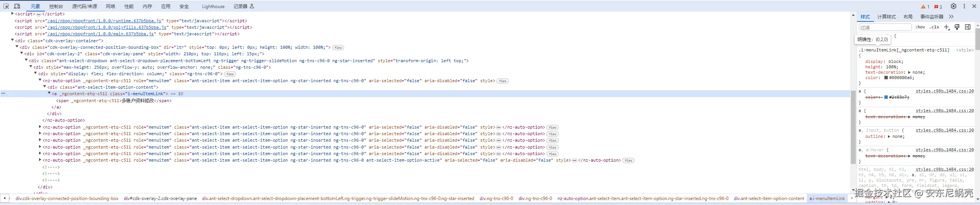Activate the element inspect picker icon
The height and width of the screenshot is (205, 980).
6,6
